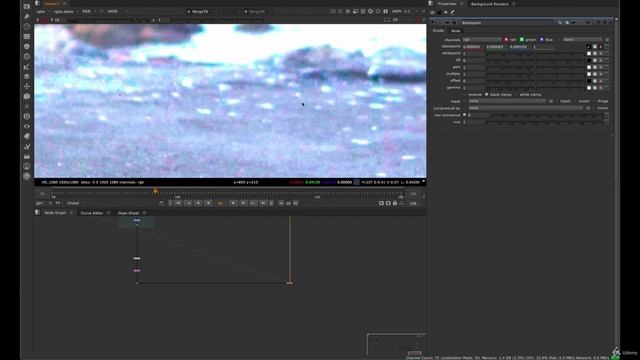The image size is (640, 360).
Task: Open the rgba.alpha channel dropdown in viewer
Action: (65, 11)
